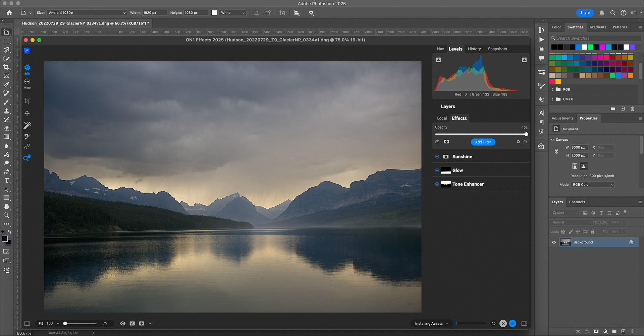Image resolution: width=644 pixels, height=336 pixels.
Task: Hide the Background layer with the eye toggle
Action: (x=554, y=242)
